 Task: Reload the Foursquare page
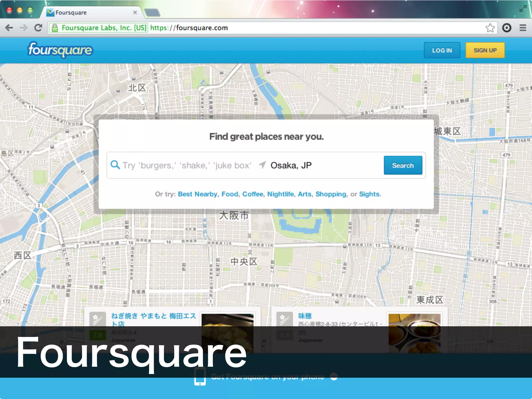[38, 28]
